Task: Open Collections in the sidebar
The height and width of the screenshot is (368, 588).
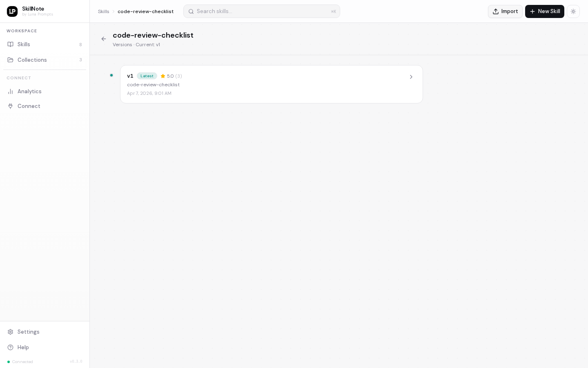Action: pyautogui.click(x=45, y=60)
